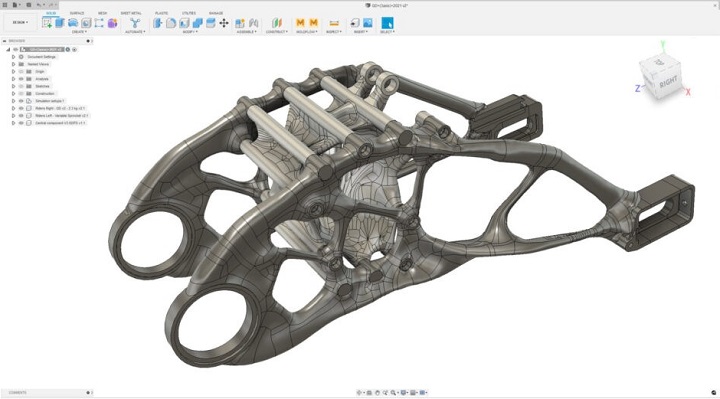The width and height of the screenshot is (720, 399).
Task: Hide the Simulation setups component
Action: point(21,101)
